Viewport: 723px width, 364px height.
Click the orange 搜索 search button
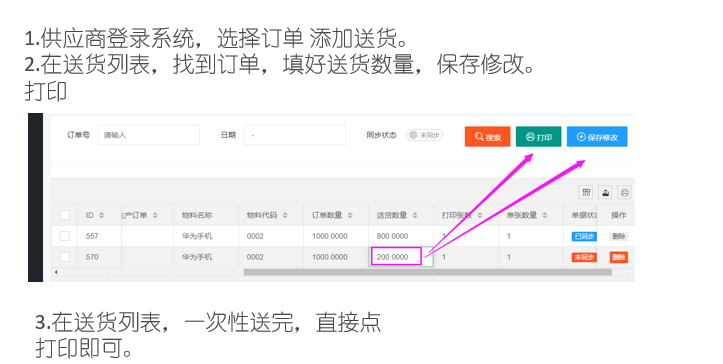(x=487, y=137)
